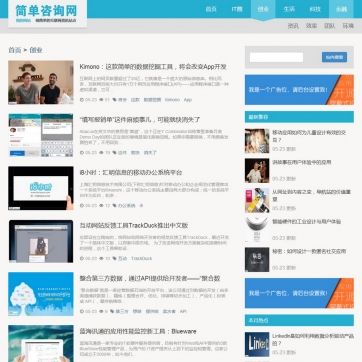Open the TrackDuck article thumbnail

tap(41, 241)
